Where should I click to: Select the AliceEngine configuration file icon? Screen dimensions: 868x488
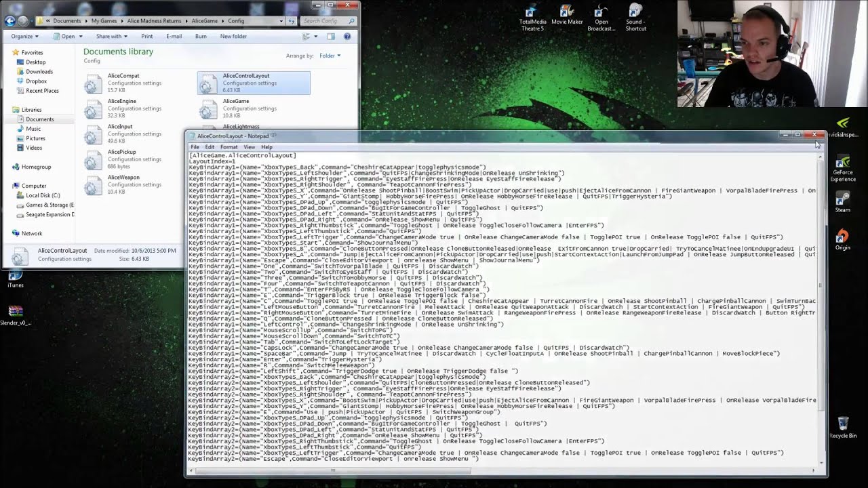coord(93,109)
